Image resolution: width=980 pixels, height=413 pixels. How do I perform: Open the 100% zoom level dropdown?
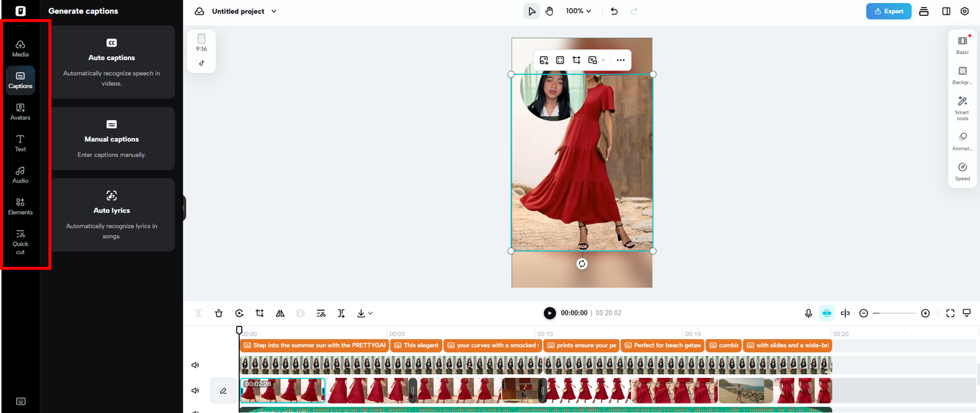point(578,11)
